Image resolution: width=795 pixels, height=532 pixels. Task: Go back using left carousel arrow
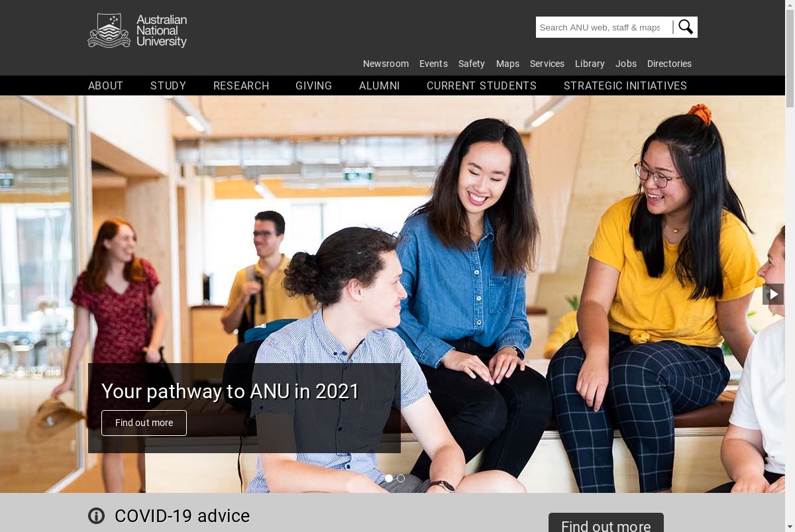11,294
